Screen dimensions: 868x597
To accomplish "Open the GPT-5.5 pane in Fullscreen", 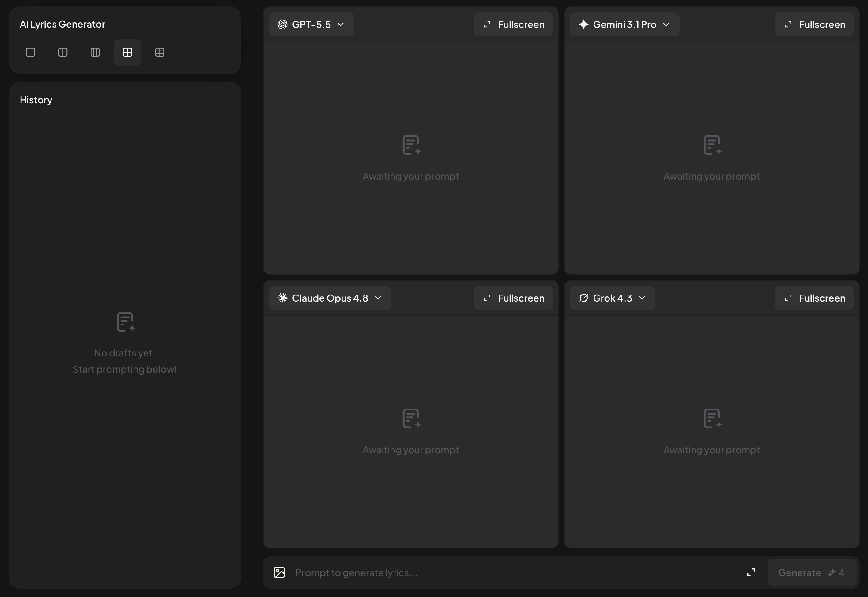I will 513,24.
